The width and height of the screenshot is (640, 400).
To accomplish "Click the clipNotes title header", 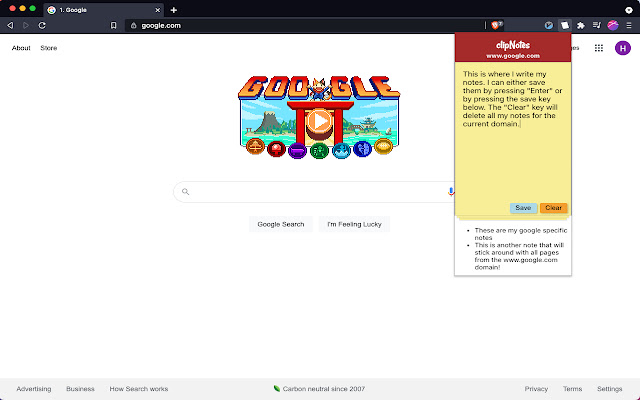I will click(x=513, y=45).
